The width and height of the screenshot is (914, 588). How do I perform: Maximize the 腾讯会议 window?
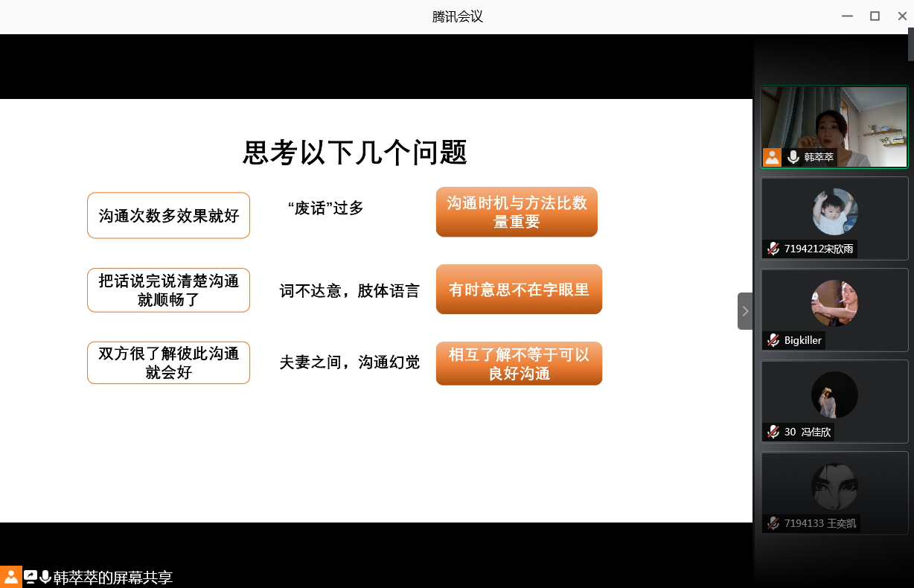(x=875, y=16)
